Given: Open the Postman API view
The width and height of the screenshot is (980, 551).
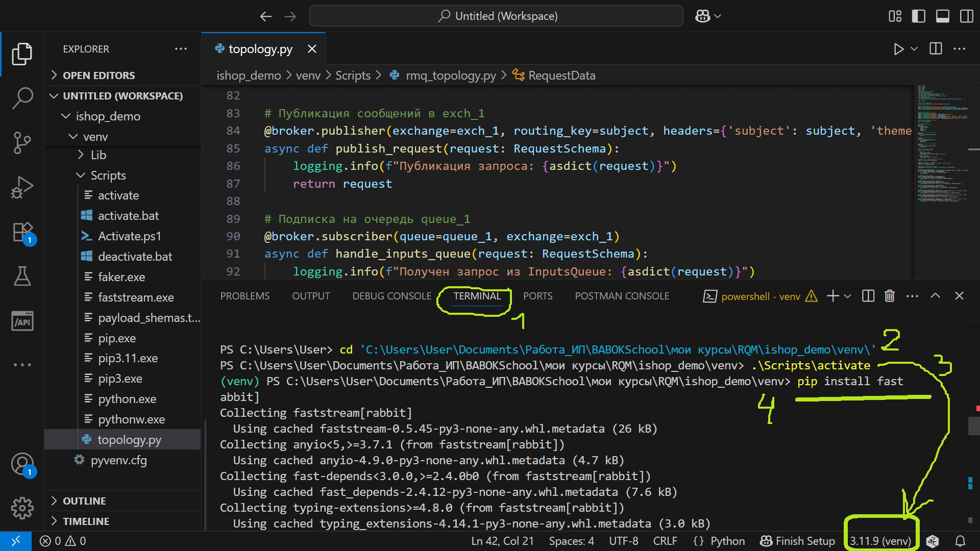Looking at the screenshot, I should point(22,321).
